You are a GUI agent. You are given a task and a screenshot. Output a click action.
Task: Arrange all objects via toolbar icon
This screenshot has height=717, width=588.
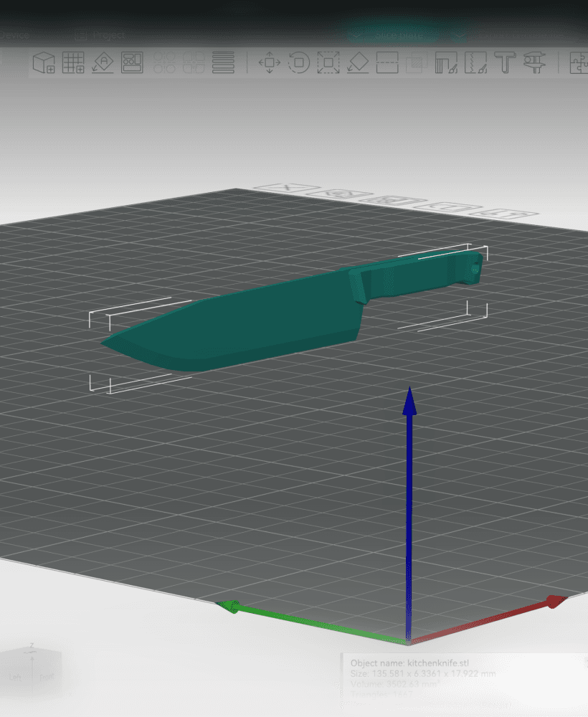point(132,62)
